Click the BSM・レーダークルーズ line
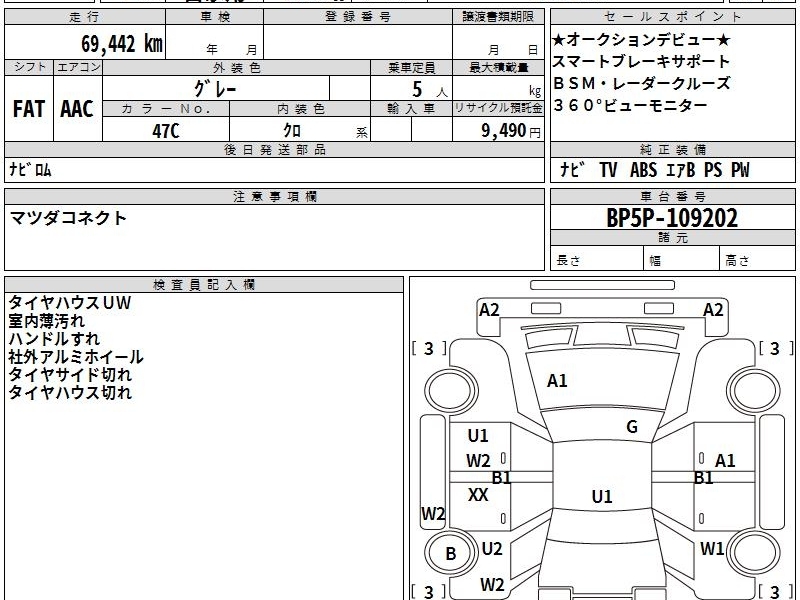The image size is (800, 600). [x=642, y=83]
